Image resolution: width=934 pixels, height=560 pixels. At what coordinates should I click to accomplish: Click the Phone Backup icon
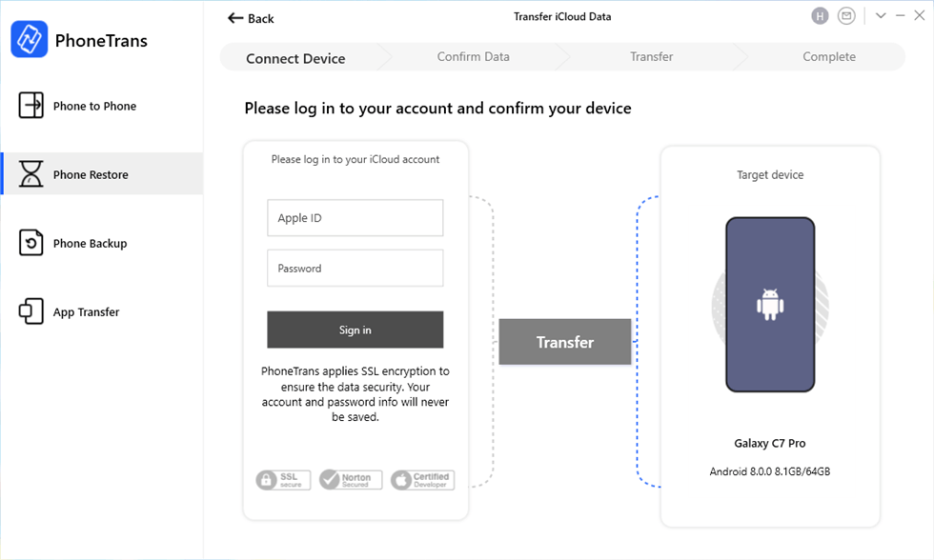pyautogui.click(x=30, y=243)
